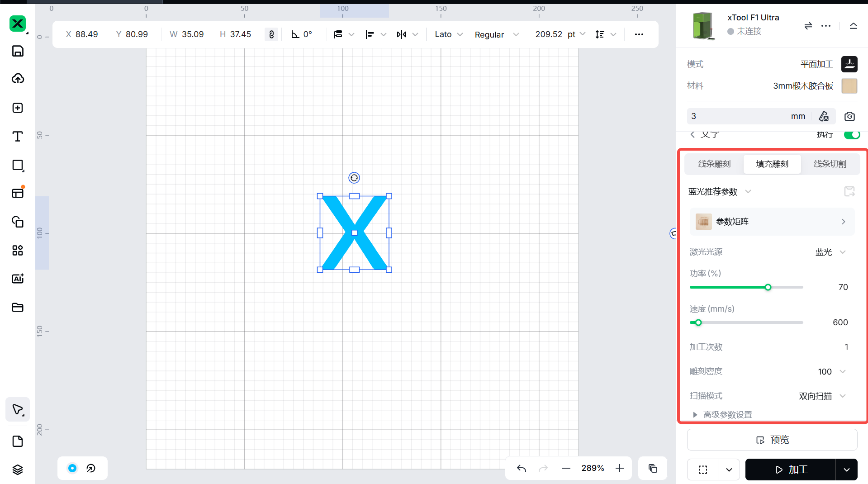Image resolution: width=868 pixels, height=484 pixels.
Task: Select the Text tool in left sidebar
Action: [18, 137]
